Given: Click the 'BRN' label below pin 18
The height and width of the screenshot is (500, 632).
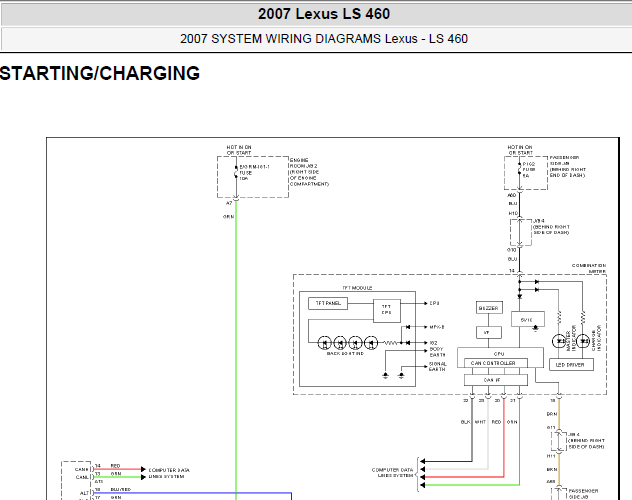Looking at the screenshot, I should (x=552, y=414).
